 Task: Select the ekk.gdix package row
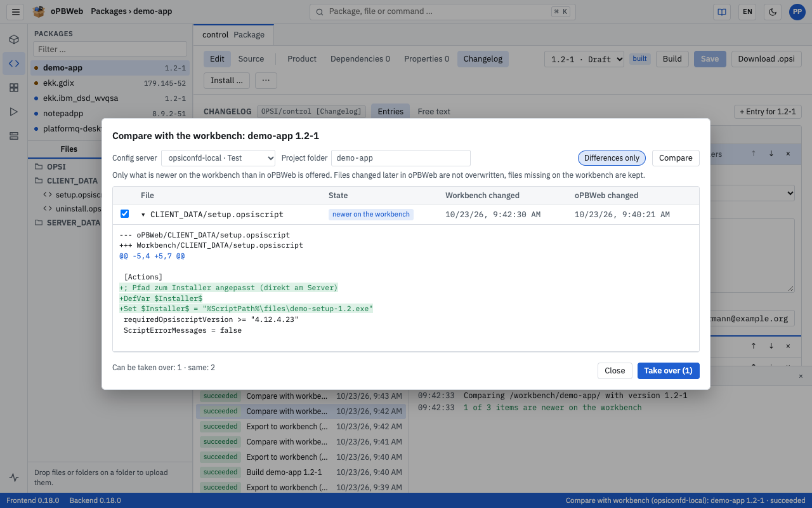point(110,83)
